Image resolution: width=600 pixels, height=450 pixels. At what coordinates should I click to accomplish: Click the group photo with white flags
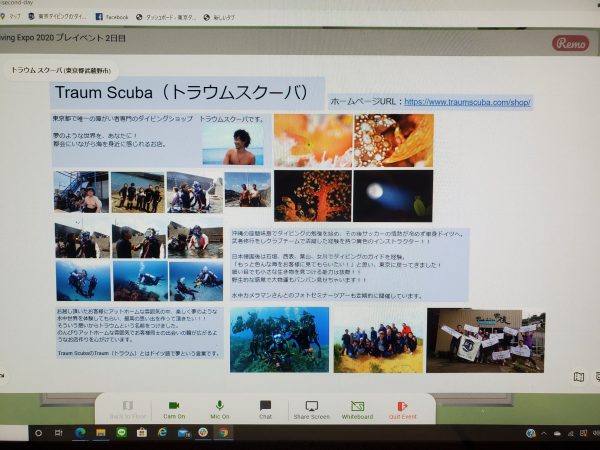[485, 340]
